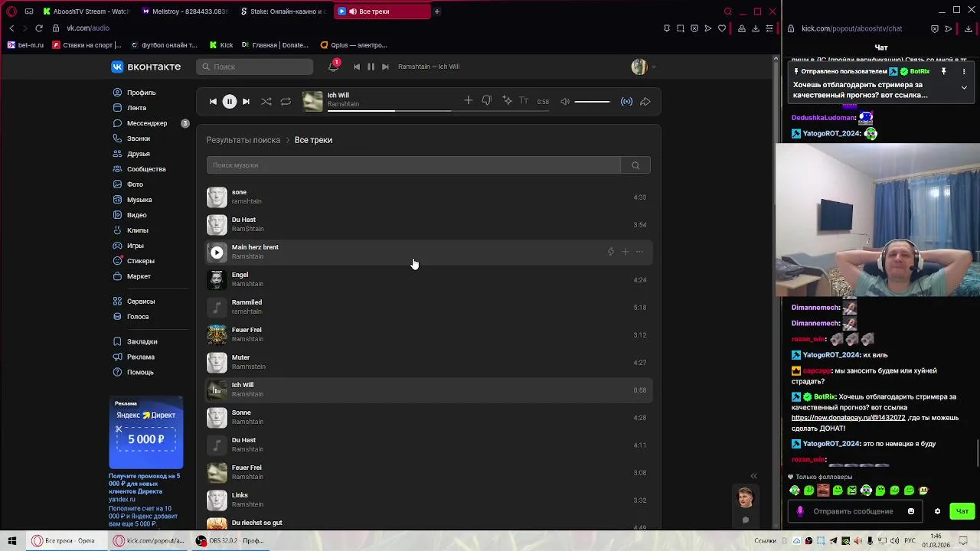Skip to next track in player bar
980x551 pixels.
pyautogui.click(x=246, y=101)
